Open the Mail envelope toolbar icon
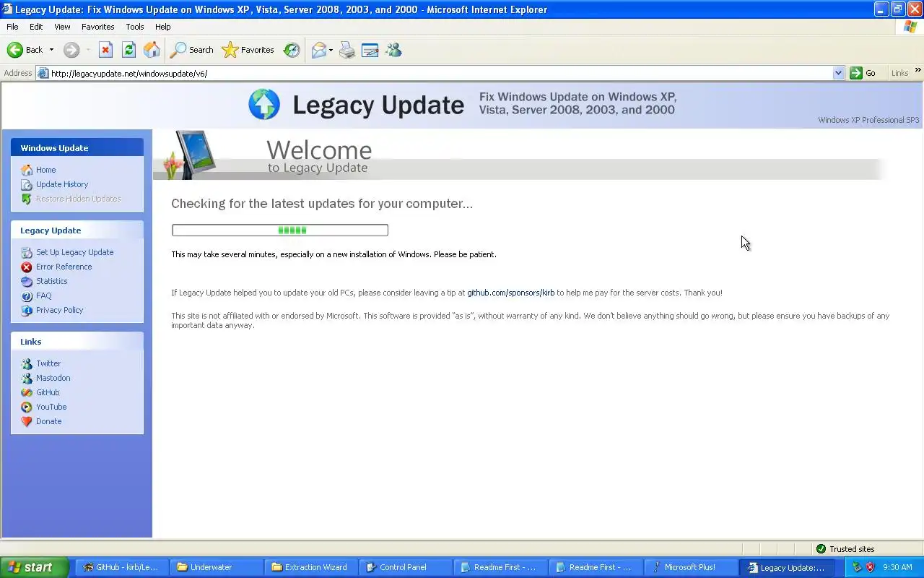The width and height of the screenshot is (924, 578). point(318,50)
